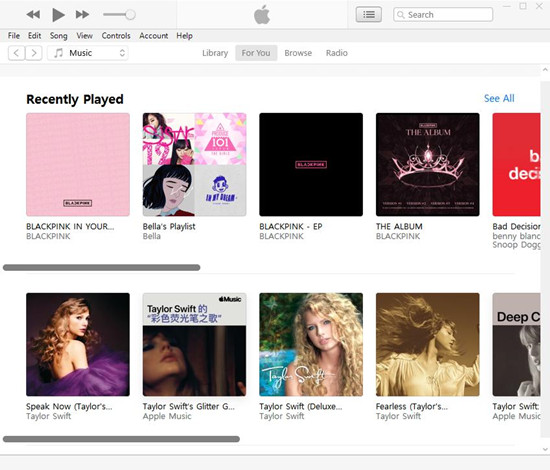Open the red Bad Decisions cover
This screenshot has width=550, height=470.
[x=516, y=164]
